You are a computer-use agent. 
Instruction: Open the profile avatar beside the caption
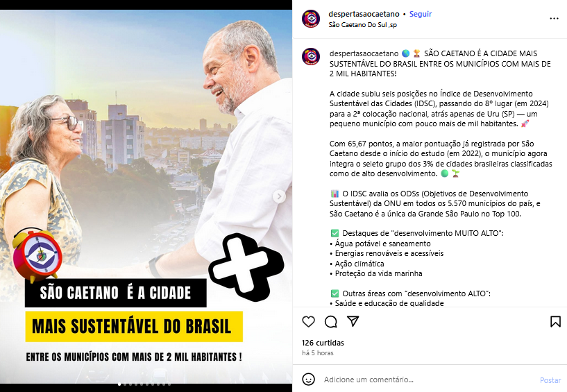pyautogui.click(x=311, y=56)
